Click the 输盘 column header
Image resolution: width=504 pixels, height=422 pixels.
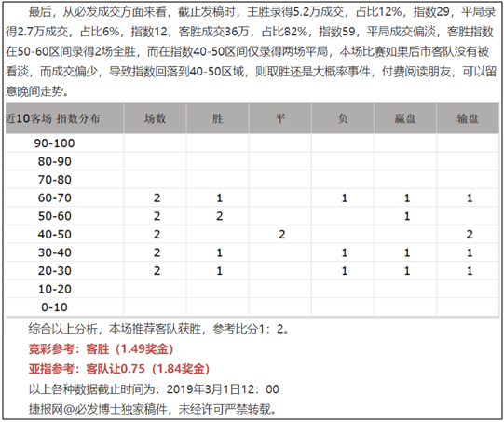(x=468, y=118)
